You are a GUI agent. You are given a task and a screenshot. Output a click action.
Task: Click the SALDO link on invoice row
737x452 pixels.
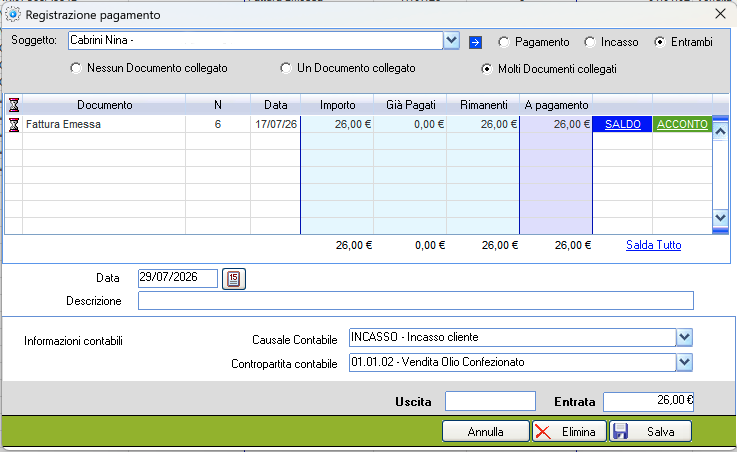tap(622, 125)
